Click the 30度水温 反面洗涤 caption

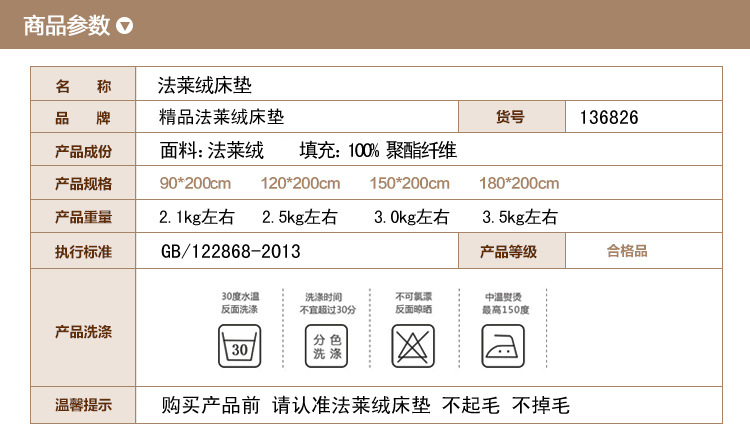(240, 303)
